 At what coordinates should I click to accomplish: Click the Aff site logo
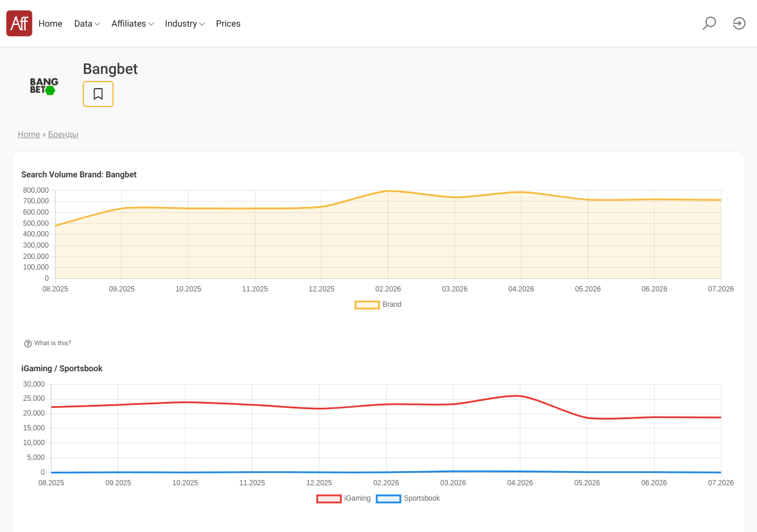tap(19, 23)
